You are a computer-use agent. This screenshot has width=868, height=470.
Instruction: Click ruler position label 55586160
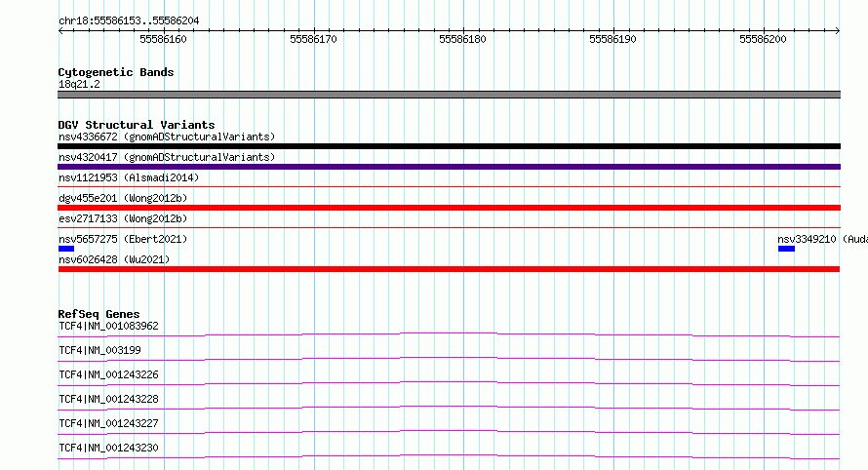[x=163, y=39]
